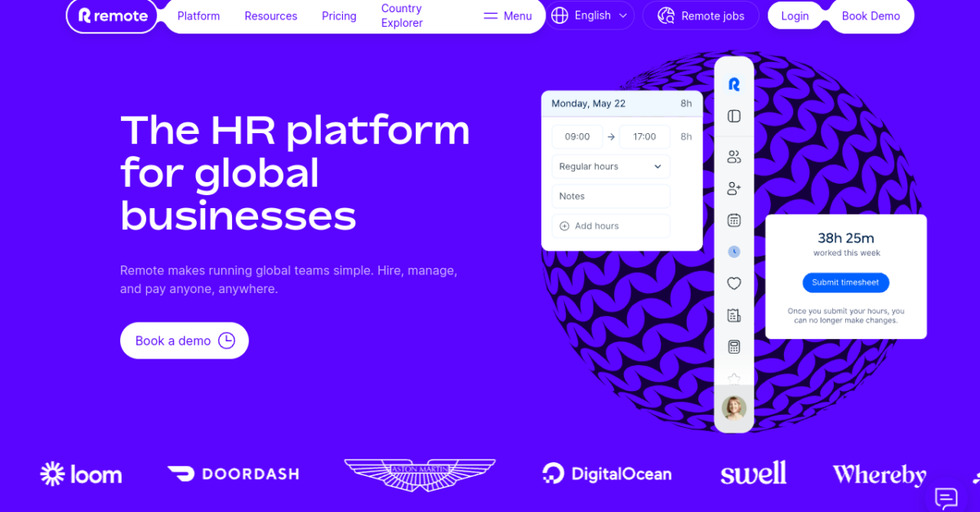The width and height of the screenshot is (980, 512).
Task: Select the calendar icon in the sidebar
Action: click(733, 219)
